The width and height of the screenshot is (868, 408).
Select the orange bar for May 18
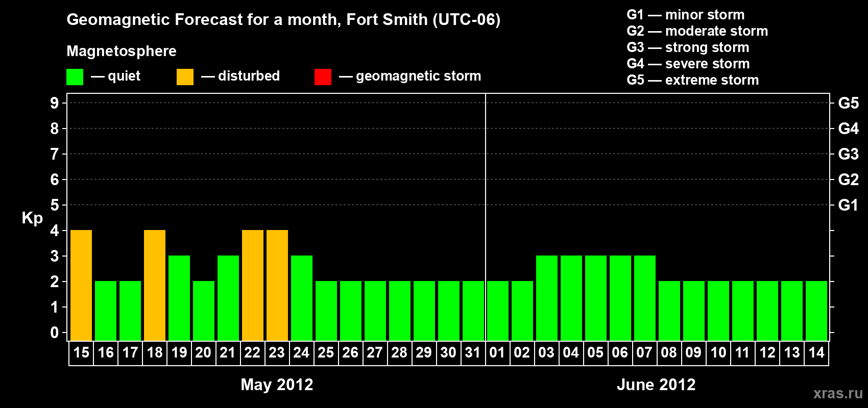click(x=155, y=286)
